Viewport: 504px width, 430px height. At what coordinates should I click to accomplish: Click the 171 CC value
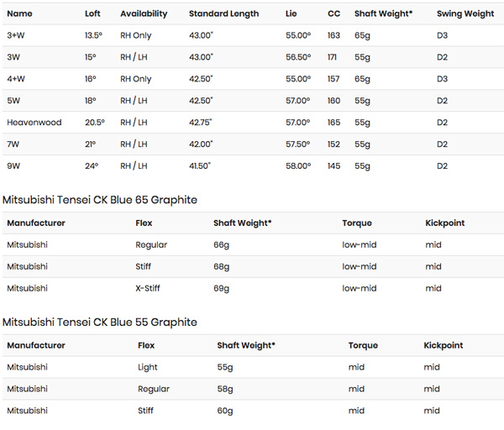[333, 57]
